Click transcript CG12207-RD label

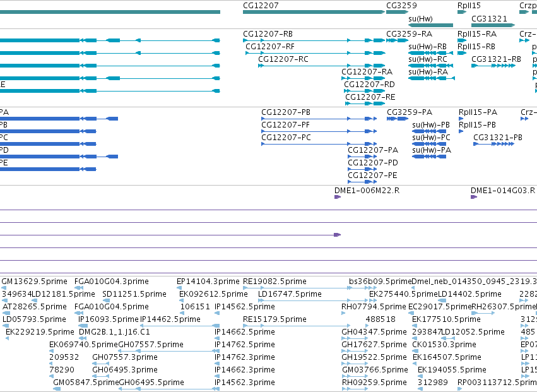click(369, 85)
